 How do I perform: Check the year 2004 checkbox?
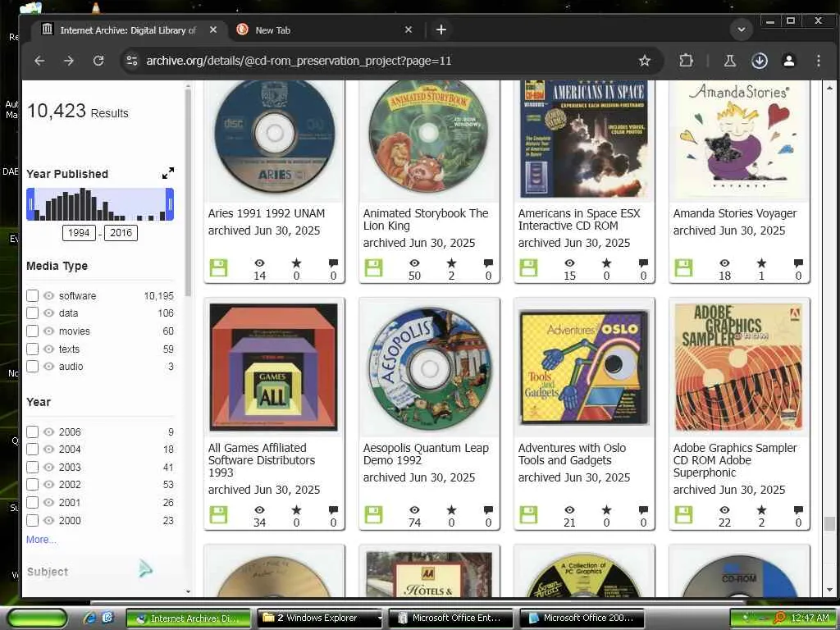[x=33, y=449]
